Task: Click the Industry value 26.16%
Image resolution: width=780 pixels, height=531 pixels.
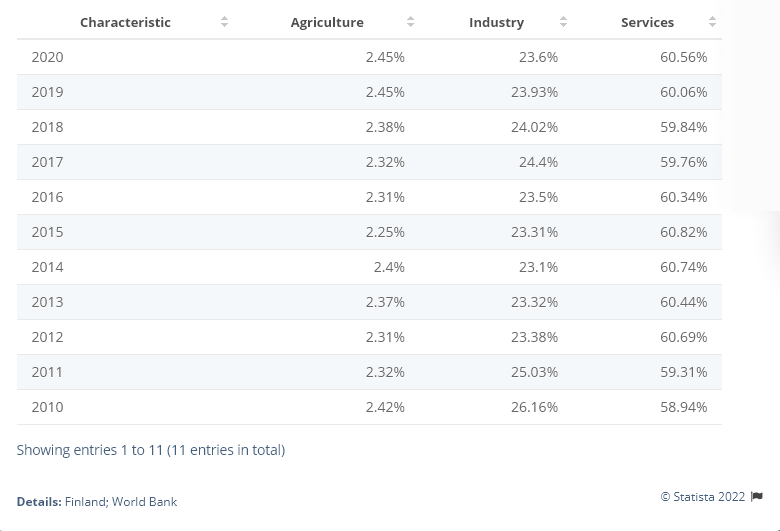Action: (x=534, y=407)
